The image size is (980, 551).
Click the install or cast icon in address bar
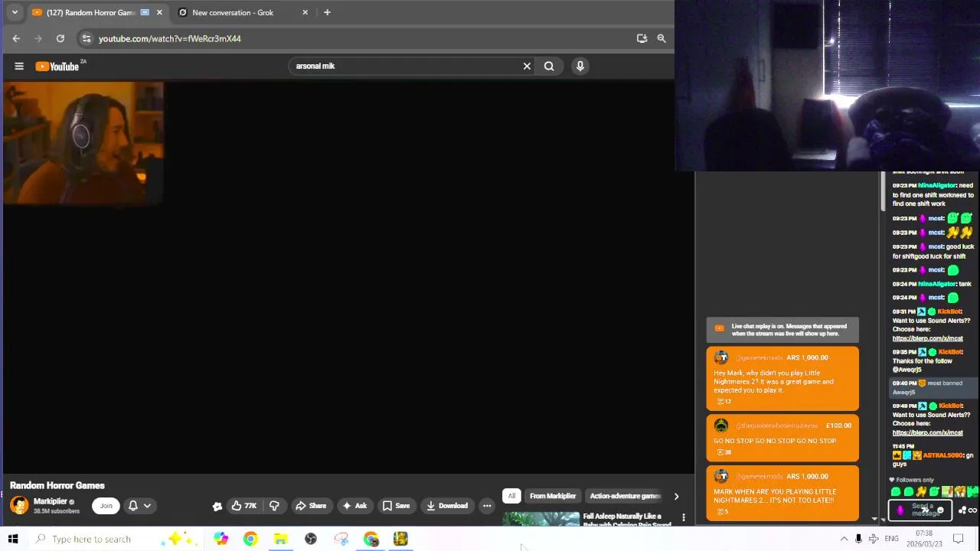pos(642,38)
